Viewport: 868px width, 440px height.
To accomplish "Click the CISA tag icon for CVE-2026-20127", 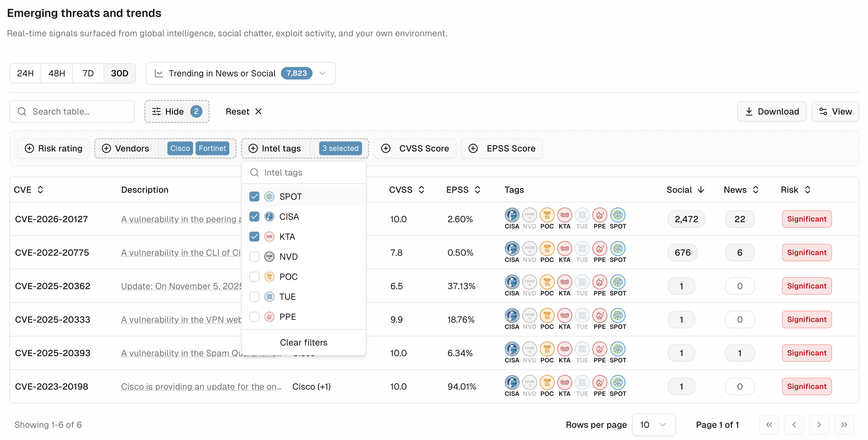I will pos(512,215).
